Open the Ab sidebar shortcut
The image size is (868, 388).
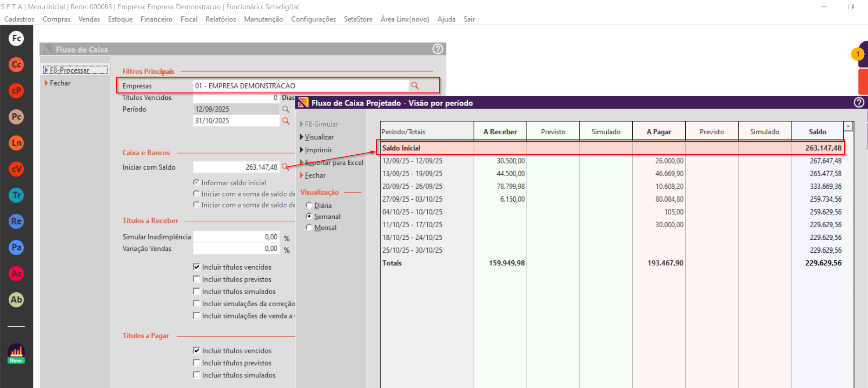tap(16, 300)
